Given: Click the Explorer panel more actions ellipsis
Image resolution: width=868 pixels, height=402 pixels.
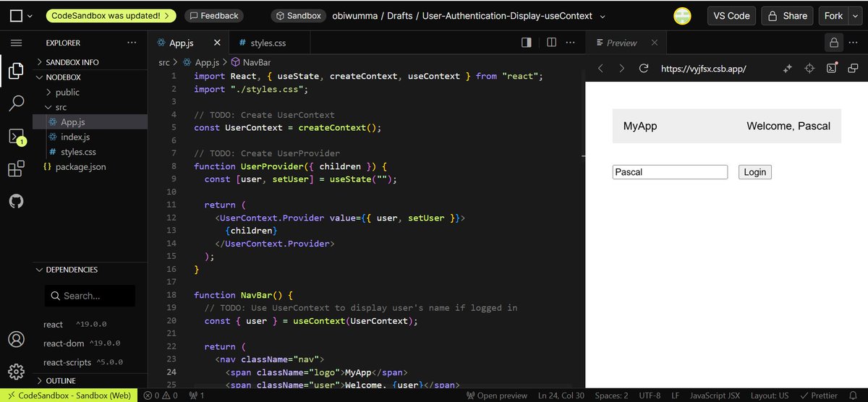Looking at the screenshot, I should (132, 43).
